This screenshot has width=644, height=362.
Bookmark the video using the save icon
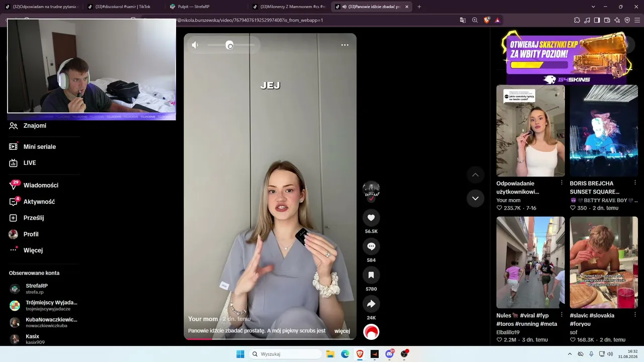371,275
